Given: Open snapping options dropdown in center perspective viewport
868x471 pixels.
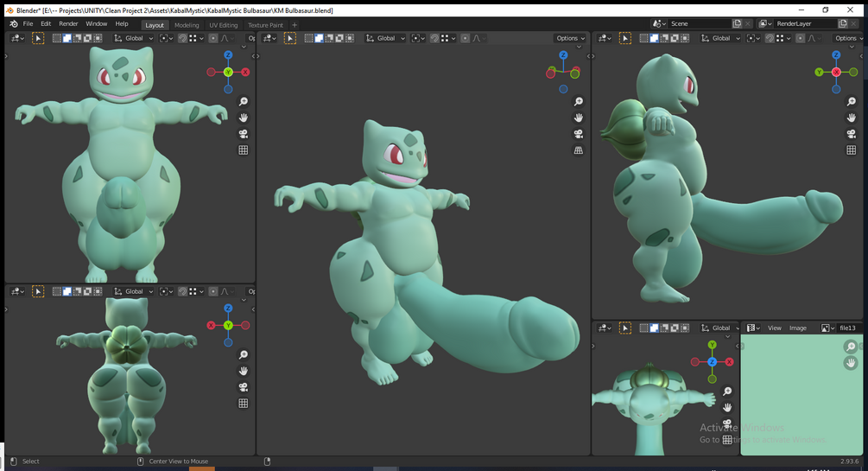Looking at the screenshot, I should pyautogui.click(x=449, y=38).
